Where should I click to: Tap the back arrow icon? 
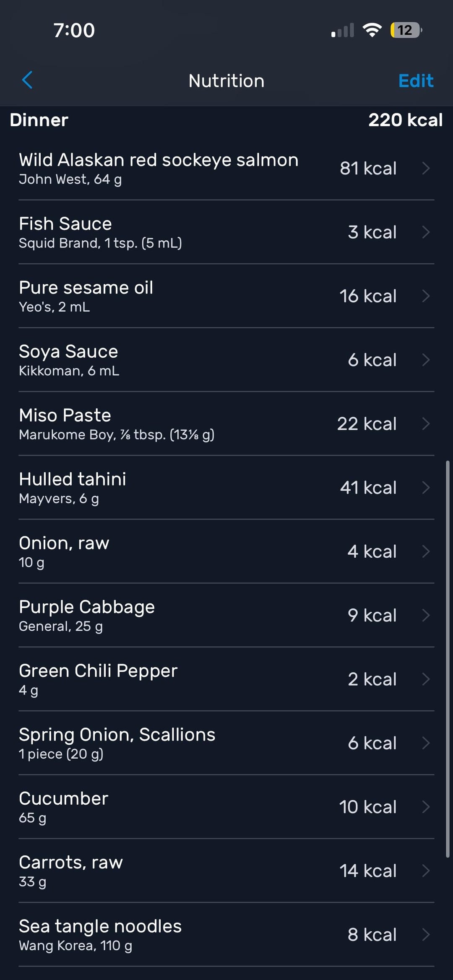pyautogui.click(x=27, y=80)
